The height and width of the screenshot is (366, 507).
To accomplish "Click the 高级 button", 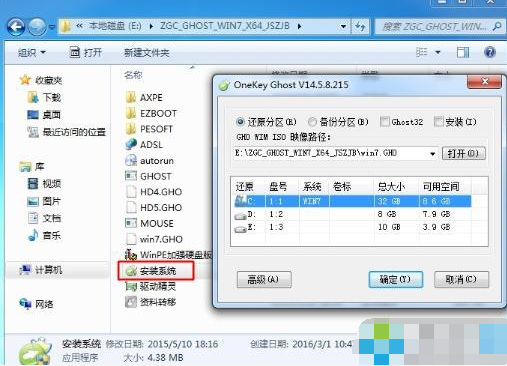I will (x=264, y=279).
